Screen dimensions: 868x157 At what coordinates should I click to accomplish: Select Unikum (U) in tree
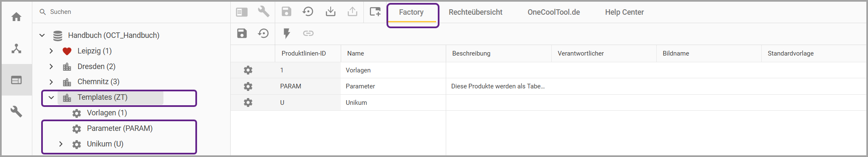point(105,144)
